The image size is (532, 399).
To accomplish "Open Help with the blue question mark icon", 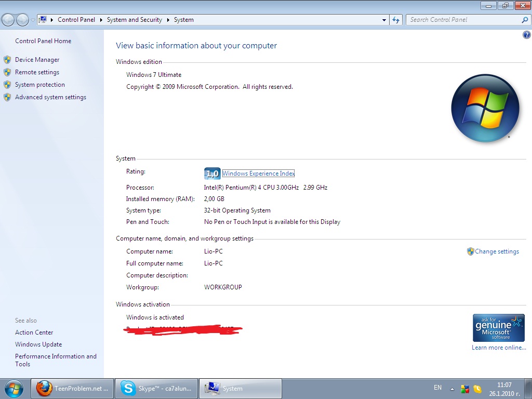I will coord(527,35).
